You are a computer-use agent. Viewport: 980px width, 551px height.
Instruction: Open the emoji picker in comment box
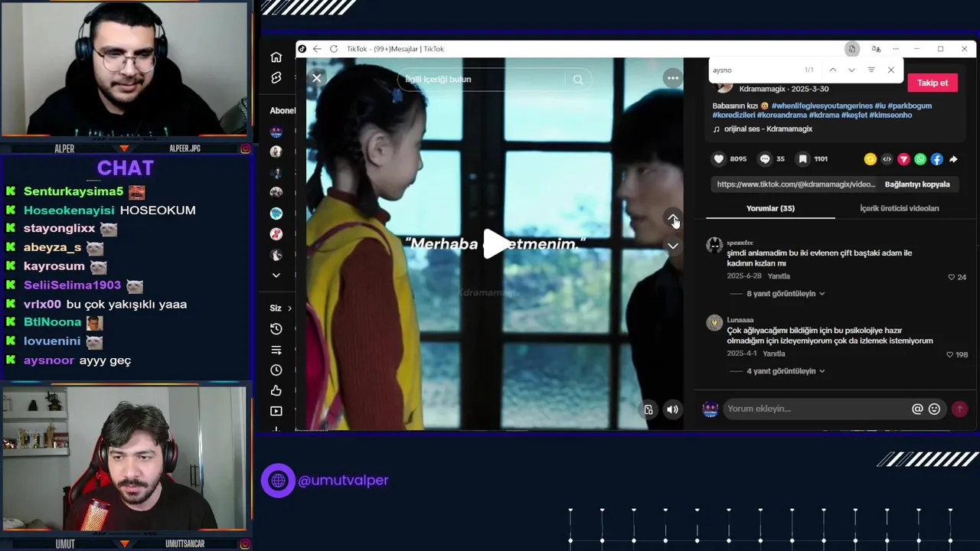(934, 409)
